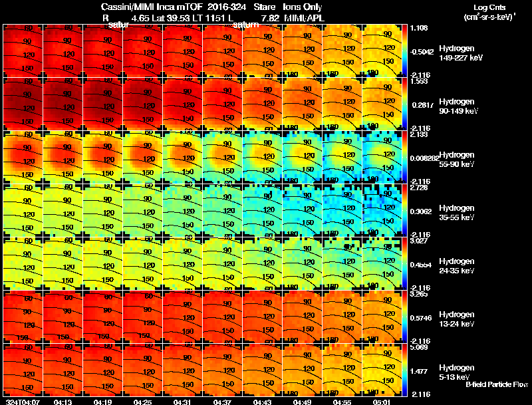Viewport: 532px width, 405px height.
Task: Select the '(cm²-sr-s-keV)' units label
Action: click(x=489, y=17)
